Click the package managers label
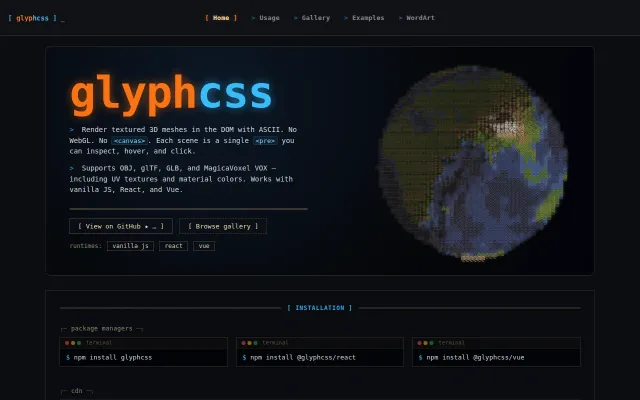The image size is (640, 400). point(102,329)
